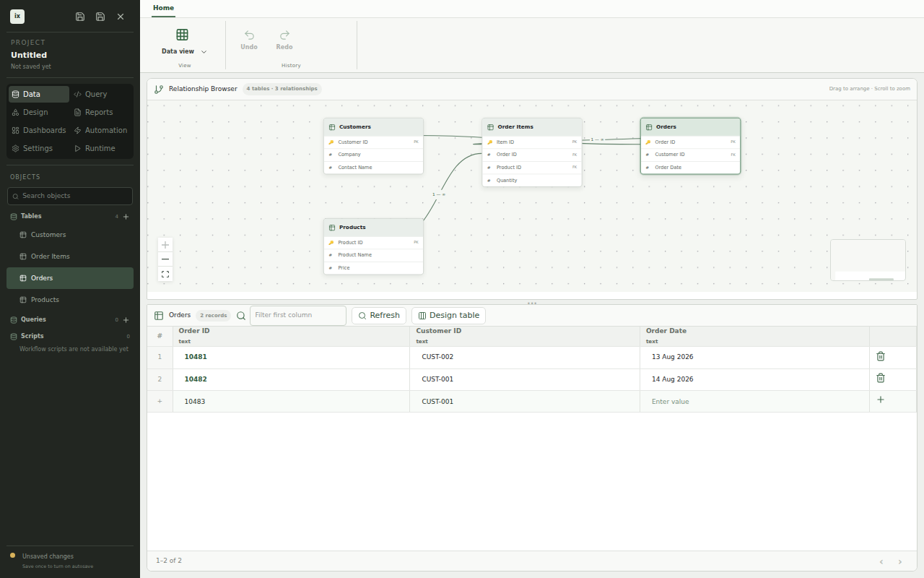
Task: Focus the Search objects field
Action: (70, 196)
